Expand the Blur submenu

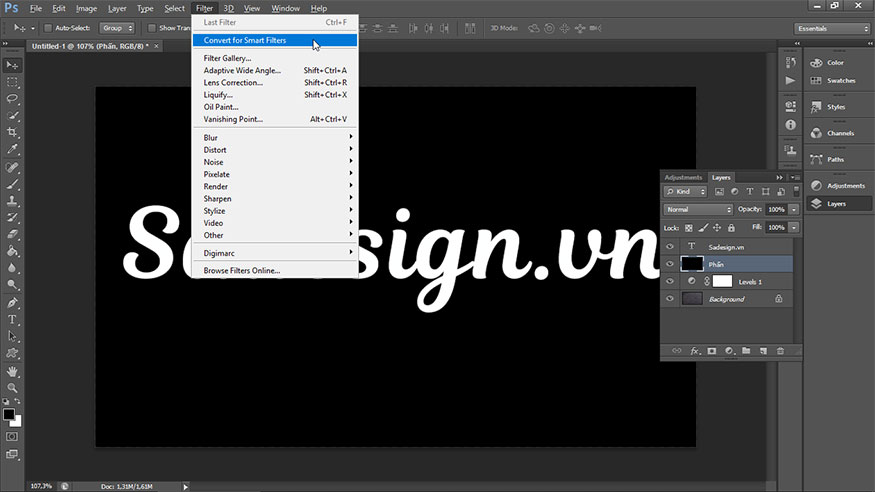(x=275, y=137)
